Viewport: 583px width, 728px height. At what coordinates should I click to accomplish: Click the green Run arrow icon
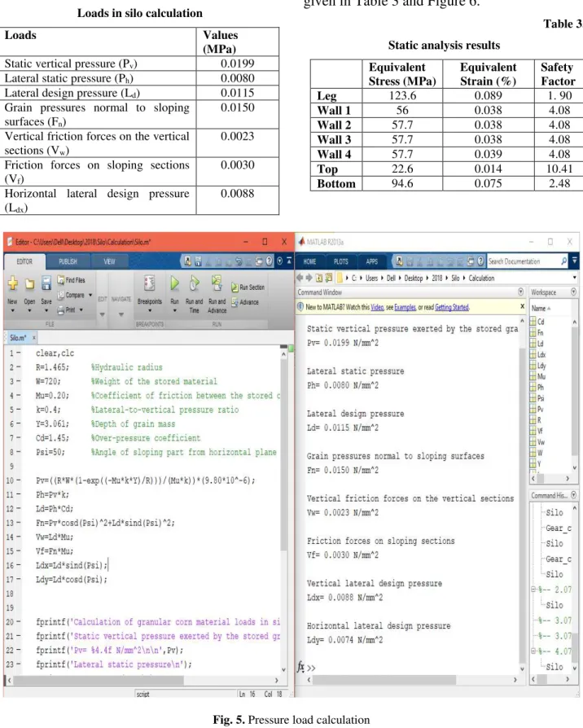click(174, 283)
